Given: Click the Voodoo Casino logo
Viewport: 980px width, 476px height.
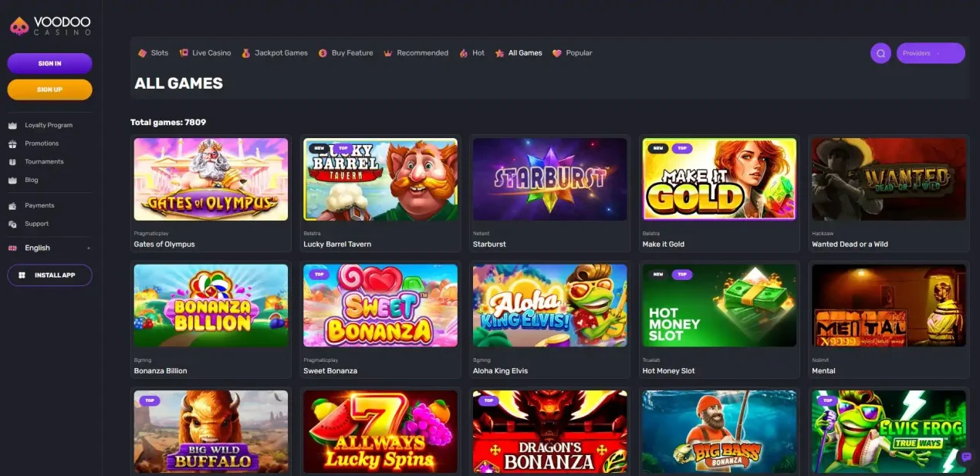Looking at the screenshot, I should pyautogui.click(x=50, y=26).
